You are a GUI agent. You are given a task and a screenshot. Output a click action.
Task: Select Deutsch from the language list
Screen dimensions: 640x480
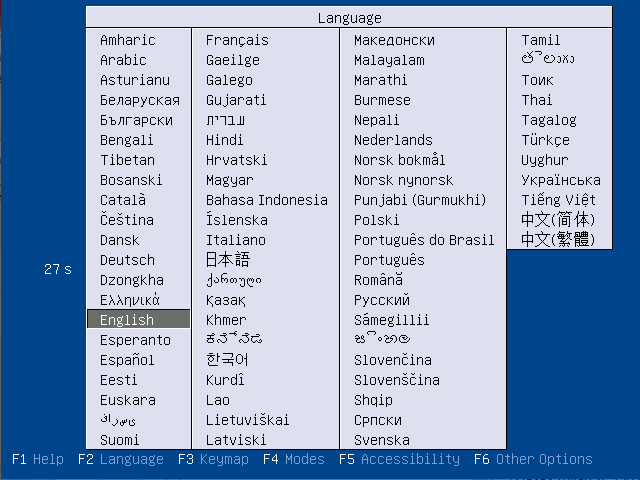pyautogui.click(x=127, y=260)
